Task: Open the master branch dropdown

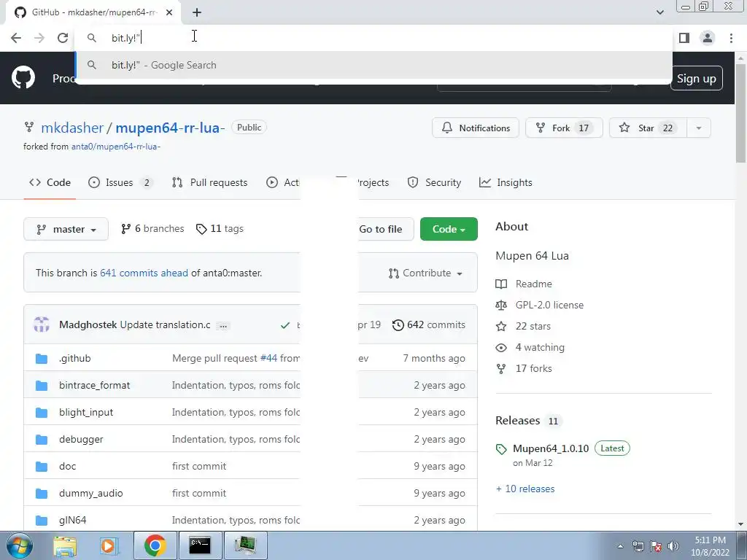Action: 66,230
